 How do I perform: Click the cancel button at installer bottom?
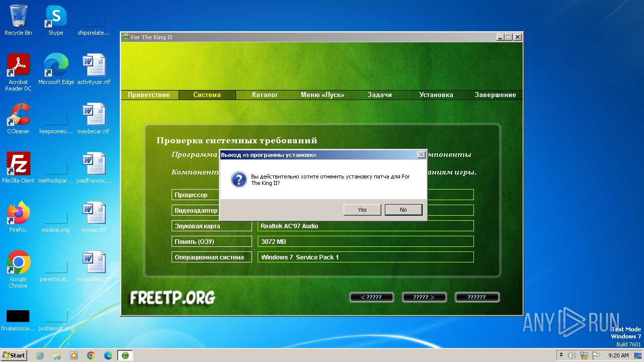point(477,297)
